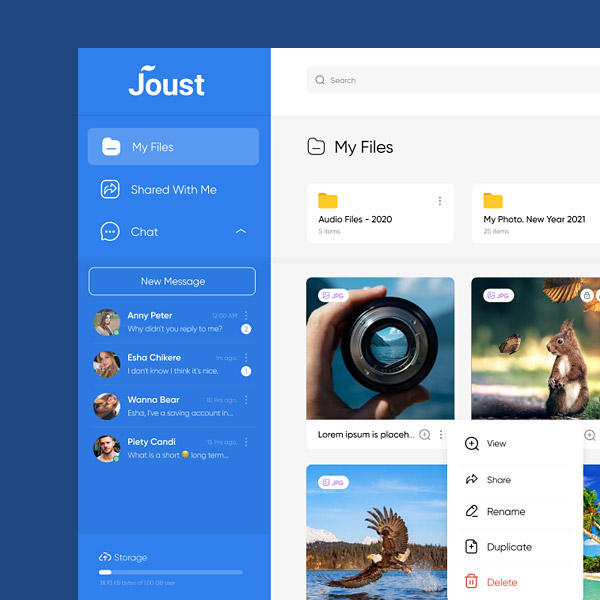The width and height of the screenshot is (600, 600).
Task: Click Anny Peter's name
Action: [x=150, y=316]
